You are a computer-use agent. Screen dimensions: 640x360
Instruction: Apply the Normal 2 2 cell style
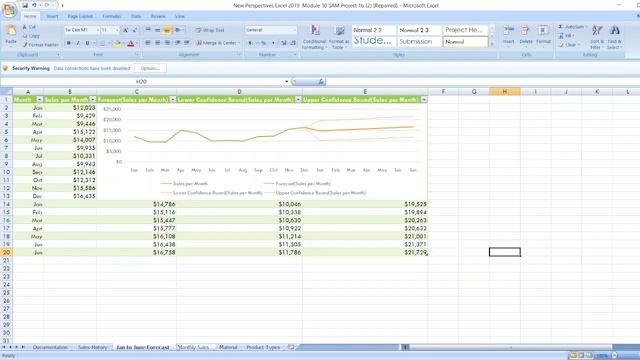tap(373, 30)
